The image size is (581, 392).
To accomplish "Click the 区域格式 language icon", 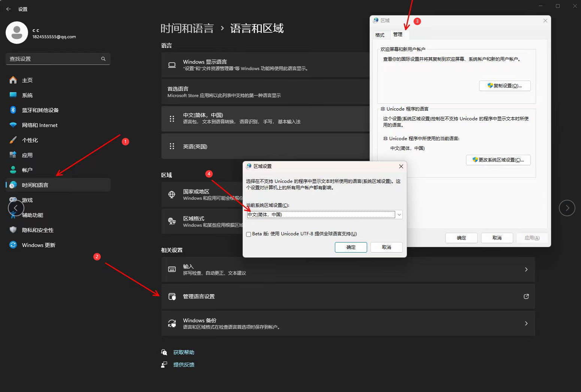I will [172, 221].
